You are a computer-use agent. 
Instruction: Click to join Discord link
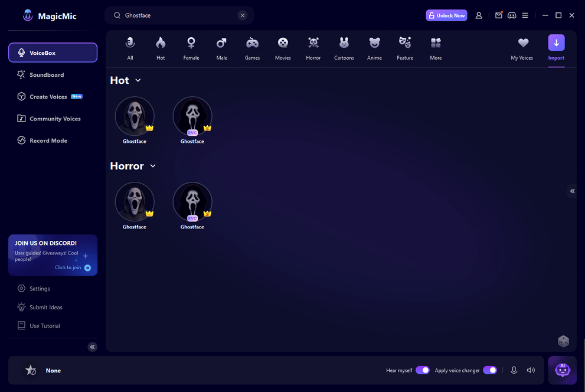click(x=73, y=267)
